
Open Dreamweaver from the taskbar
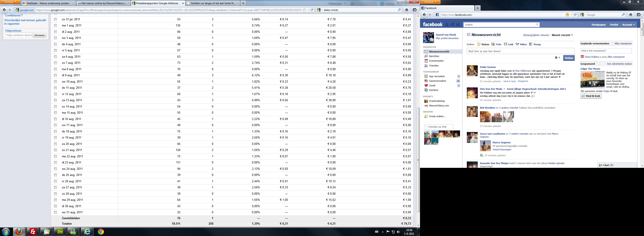60,232
